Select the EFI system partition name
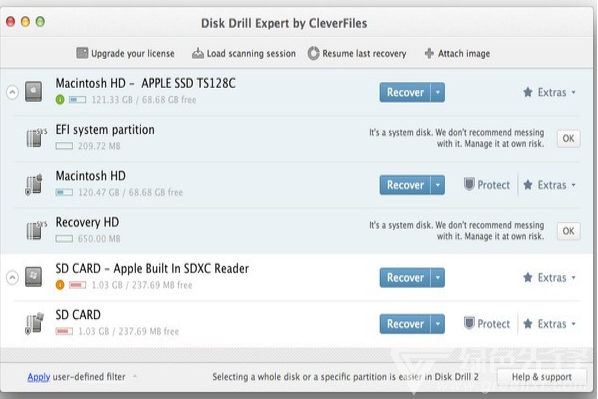This screenshot has width=598, height=399. point(105,130)
